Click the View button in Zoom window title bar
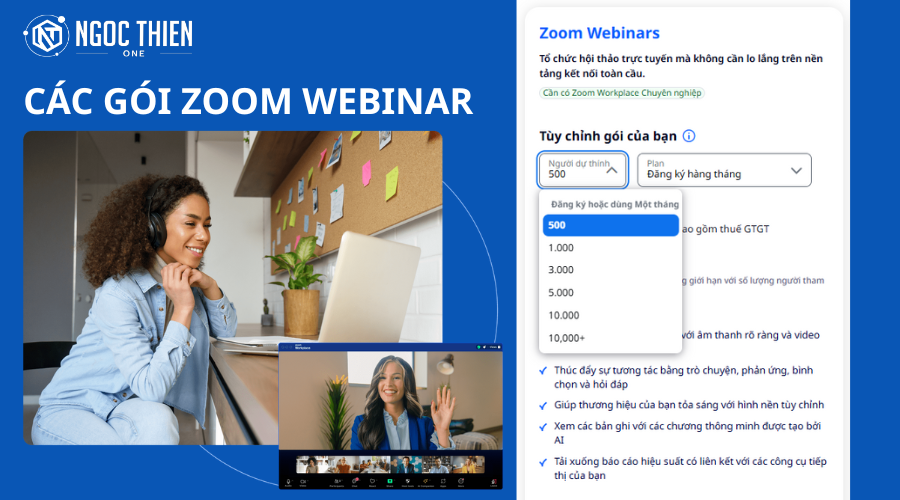Screen dimensions: 900x500 point(494,347)
